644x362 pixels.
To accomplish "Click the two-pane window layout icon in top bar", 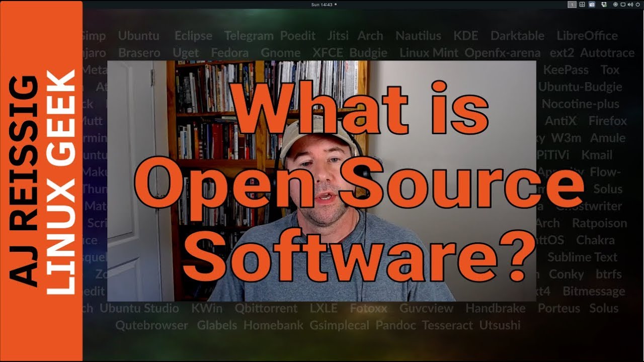I will [x=582, y=5].
